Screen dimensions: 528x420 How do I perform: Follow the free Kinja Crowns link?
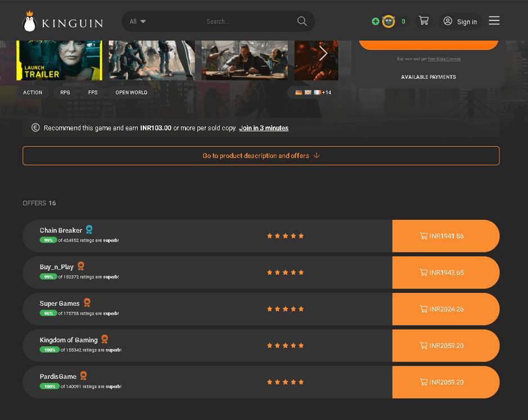(444, 59)
